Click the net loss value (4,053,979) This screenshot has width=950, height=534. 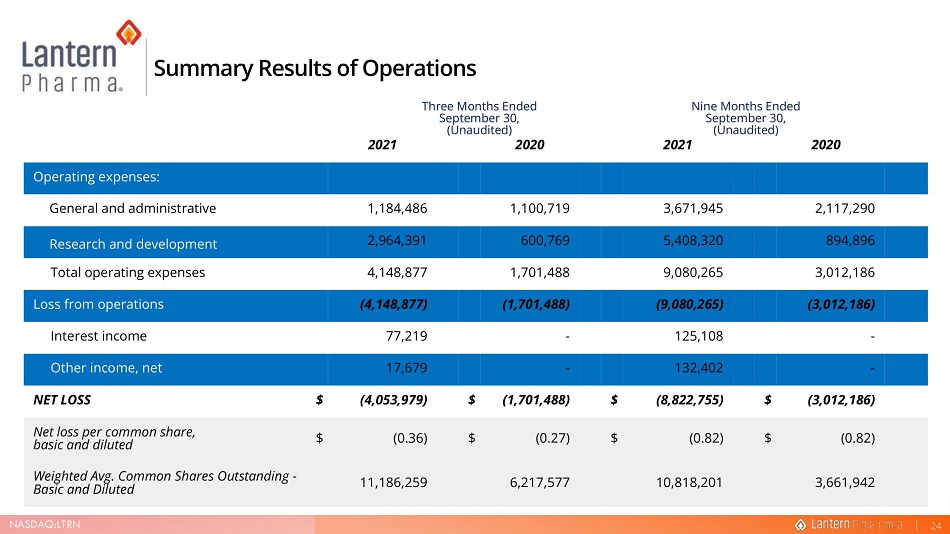[x=393, y=400]
